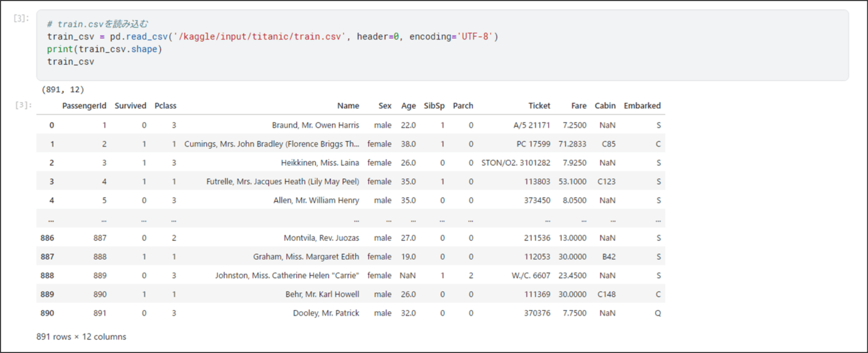Viewport: 868px width, 353px height.
Task: Click the Age column header
Action: click(x=408, y=106)
